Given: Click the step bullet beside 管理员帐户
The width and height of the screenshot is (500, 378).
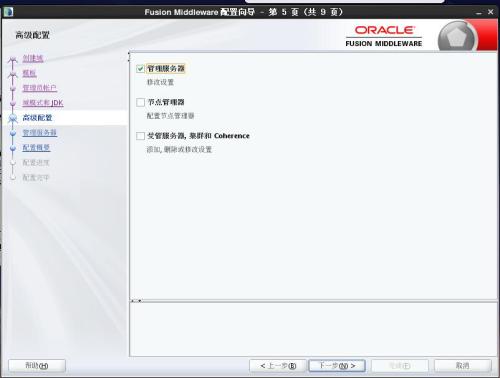Looking at the screenshot, I should 13,89.
